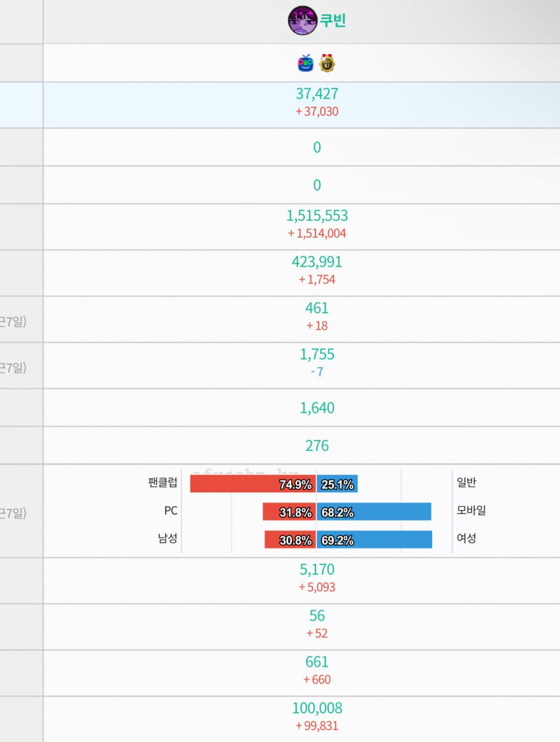Open the 쿠빈 streamer name link

pos(333,20)
